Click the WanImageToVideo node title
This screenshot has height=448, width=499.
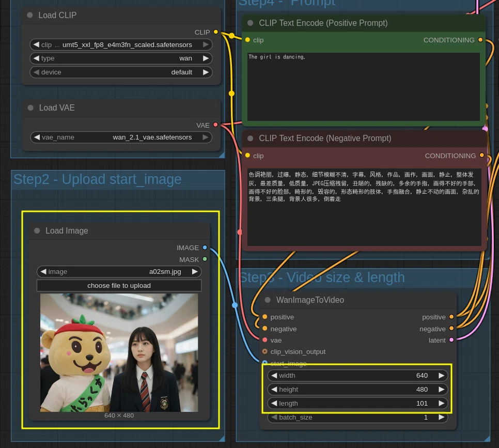(310, 300)
